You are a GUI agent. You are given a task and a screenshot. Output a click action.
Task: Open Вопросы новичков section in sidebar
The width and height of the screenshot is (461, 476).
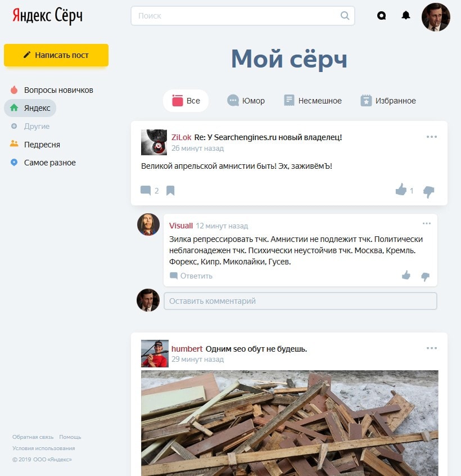(x=58, y=90)
